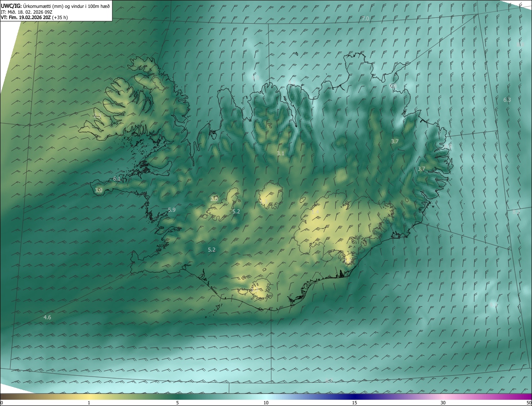Screen dimensions: 532x406
Task: Click the 6.1 value on the map
Action: point(117,179)
